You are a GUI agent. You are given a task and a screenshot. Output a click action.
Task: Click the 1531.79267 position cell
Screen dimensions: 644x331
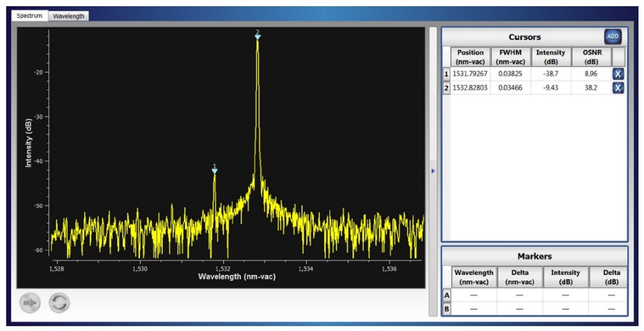click(x=470, y=74)
